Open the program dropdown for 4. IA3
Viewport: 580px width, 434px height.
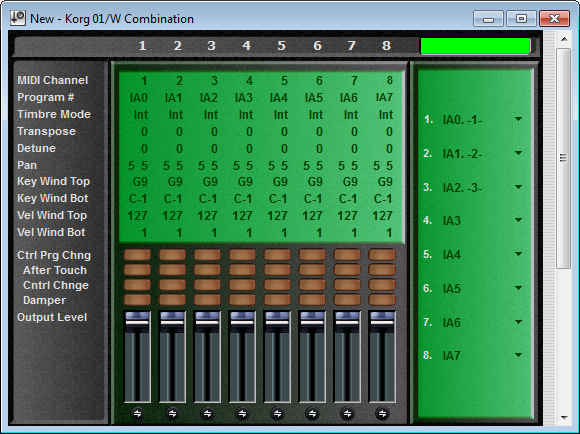pyautogui.click(x=518, y=220)
